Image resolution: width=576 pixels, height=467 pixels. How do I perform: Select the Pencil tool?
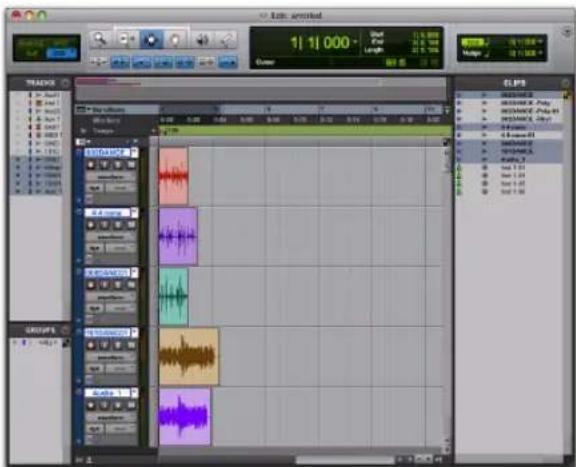click(x=227, y=39)
